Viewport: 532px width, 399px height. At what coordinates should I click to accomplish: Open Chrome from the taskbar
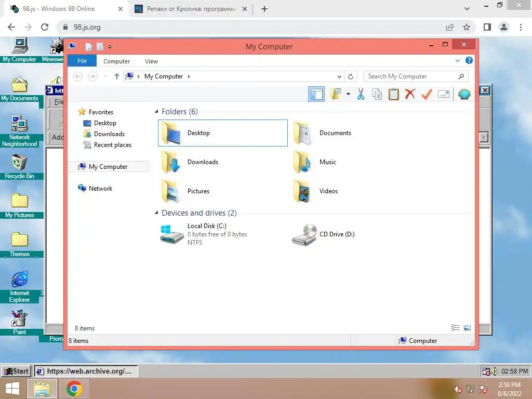(74, 389)
